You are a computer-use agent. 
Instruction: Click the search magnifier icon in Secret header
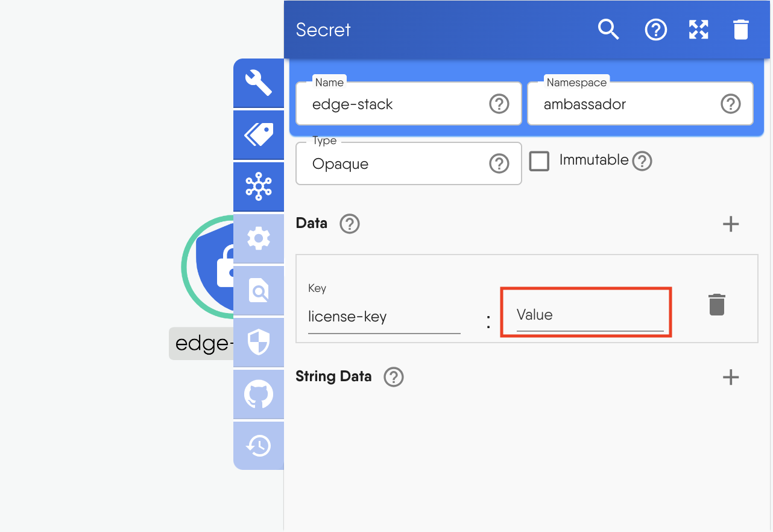pyautogui.click(x=608, y=30)
